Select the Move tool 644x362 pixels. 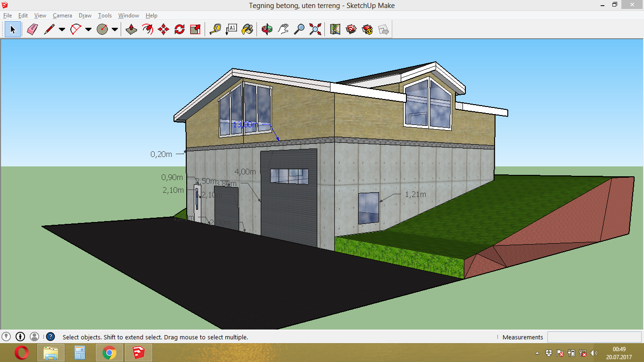(164, 30)
